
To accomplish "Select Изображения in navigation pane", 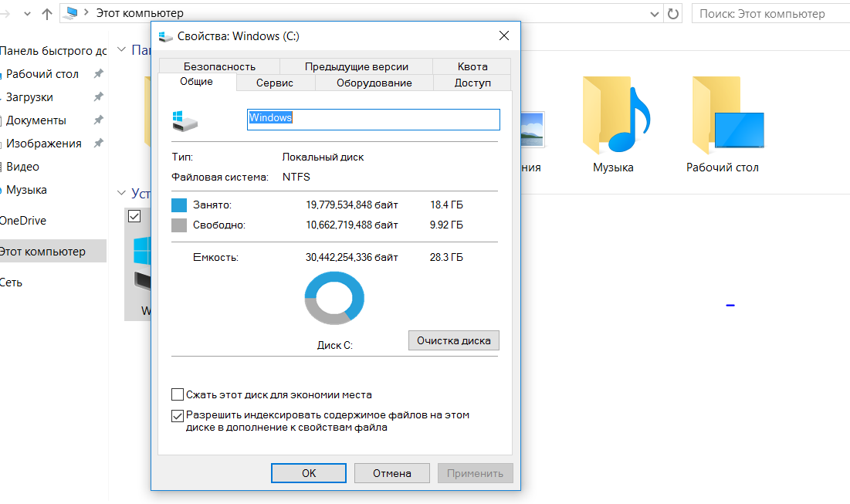I will point(43,144).
